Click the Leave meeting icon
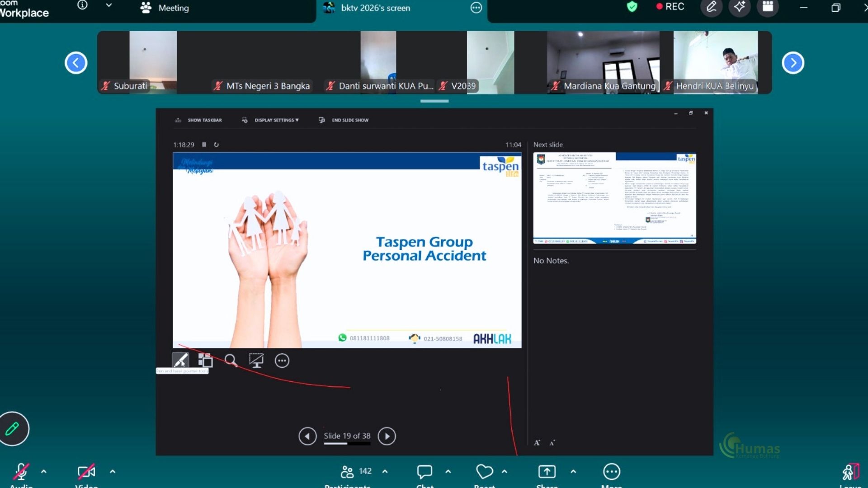The height and width of the screenshot is (488, 868). [850, 472]
